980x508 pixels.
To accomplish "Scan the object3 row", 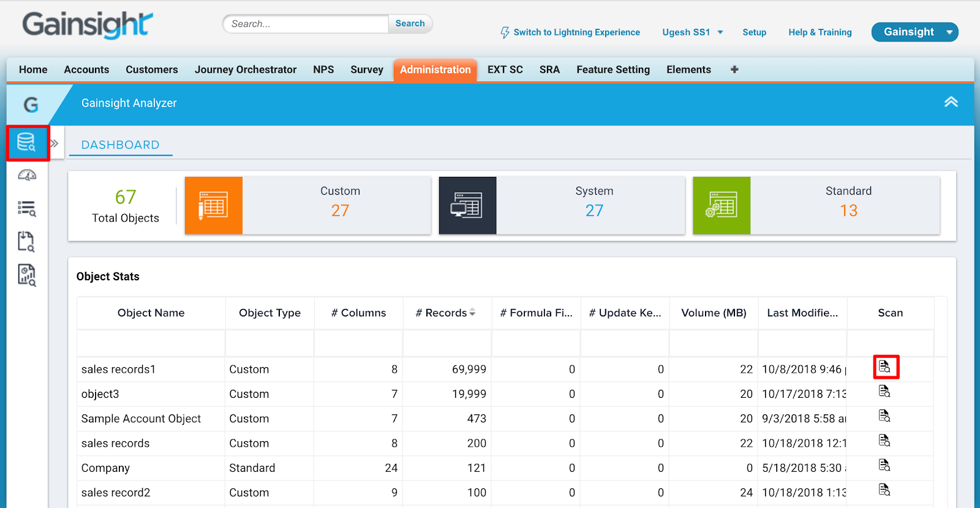I will 885,391.
